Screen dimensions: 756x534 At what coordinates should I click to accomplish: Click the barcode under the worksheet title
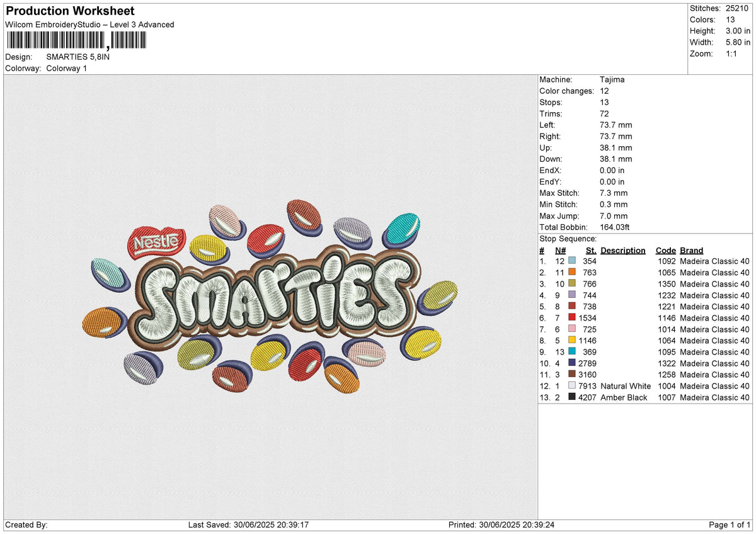[76, 41]
